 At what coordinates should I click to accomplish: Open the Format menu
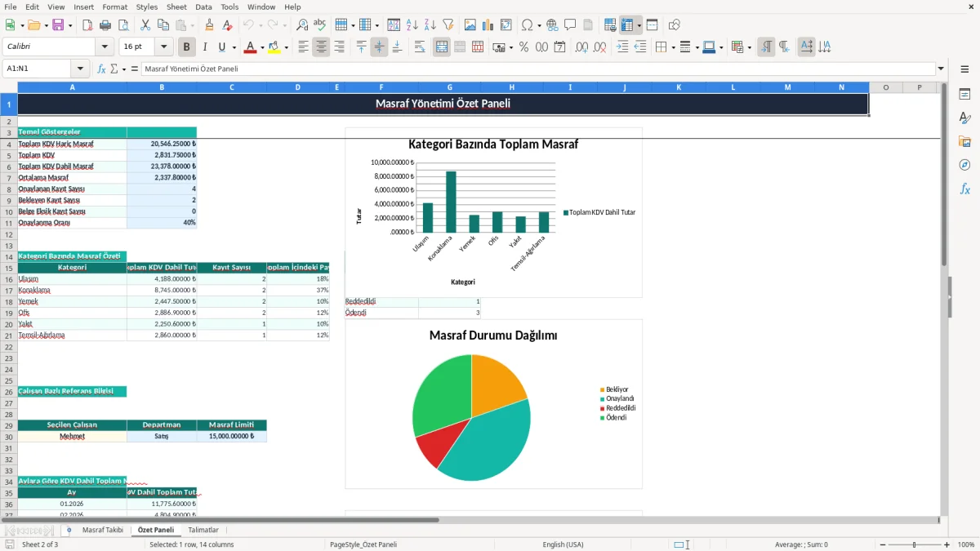coord(114,7)
